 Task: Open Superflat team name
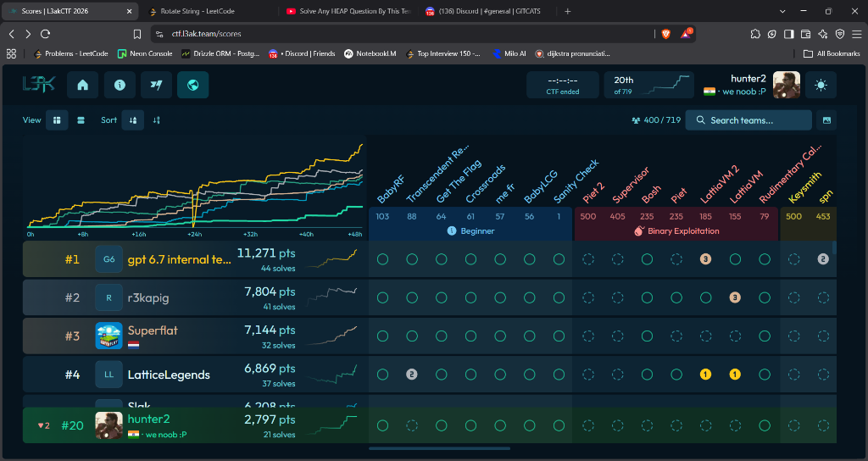(153, 330)
